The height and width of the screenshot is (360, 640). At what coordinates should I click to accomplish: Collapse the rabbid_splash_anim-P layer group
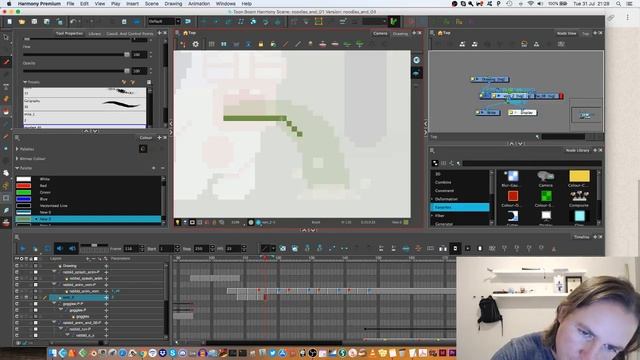pos(54,272)
